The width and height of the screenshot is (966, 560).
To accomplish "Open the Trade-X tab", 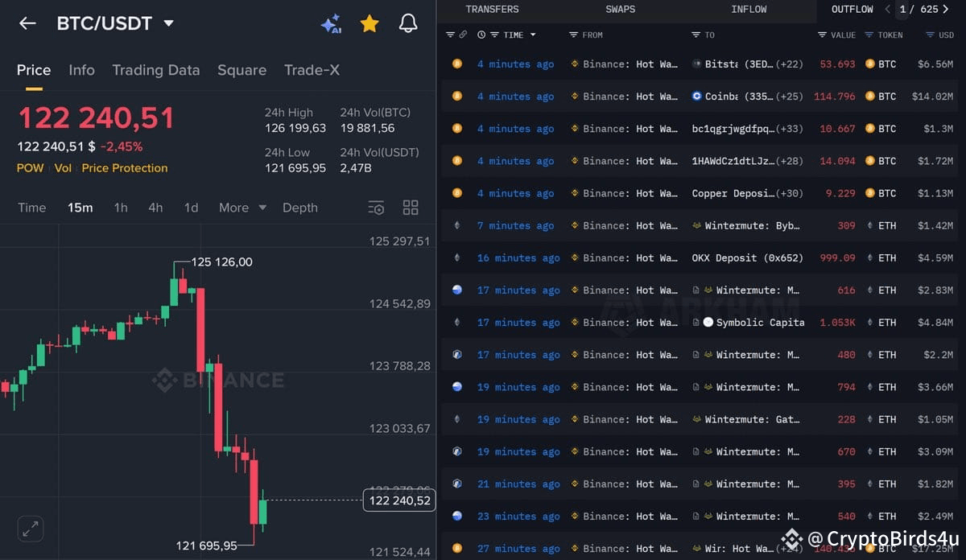I will coord(312,70).
